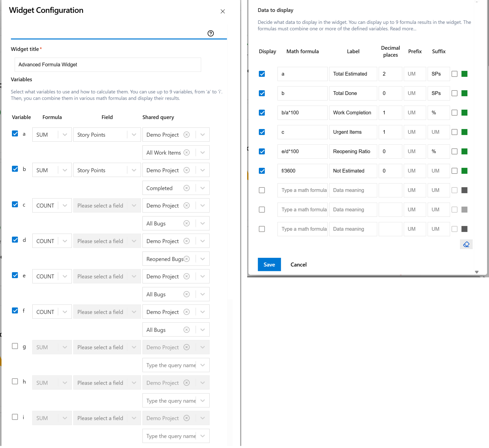Remove the All Bugs chip for variable e
The height and width of the screenshot is (448, 489).
(x=187, y=294)
